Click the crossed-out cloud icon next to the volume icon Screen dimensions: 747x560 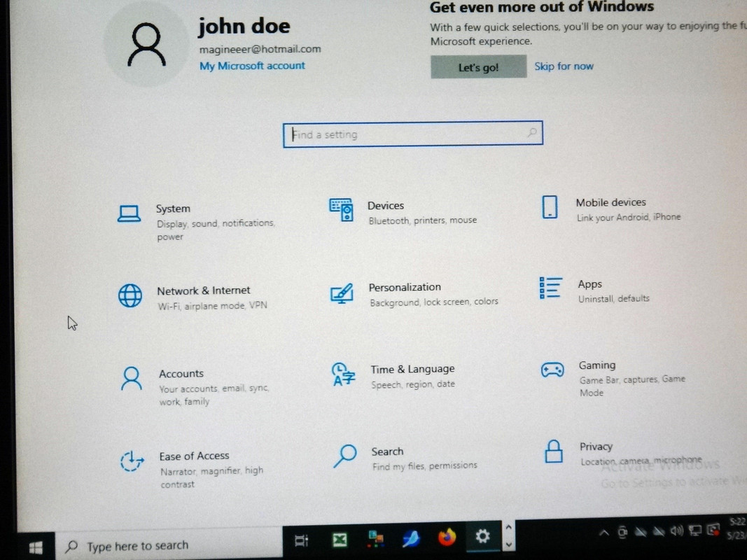coord(658,531)
